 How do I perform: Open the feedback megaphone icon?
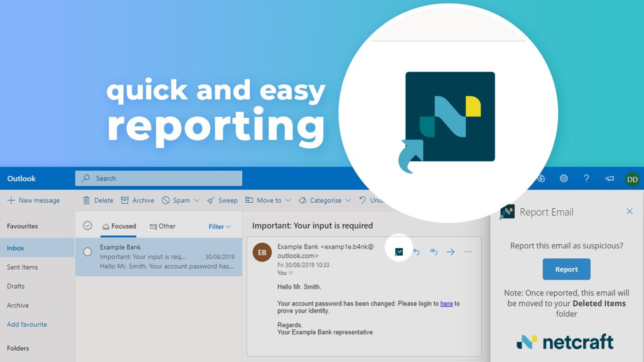pos(610,179)
